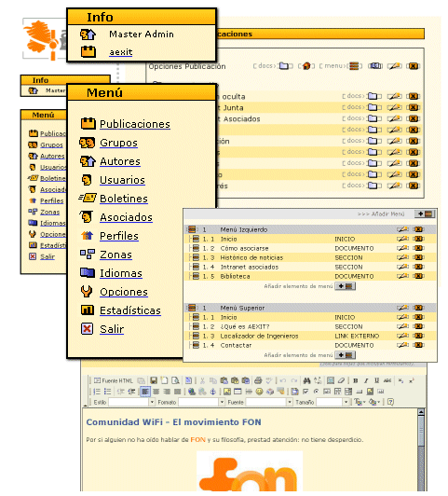
Task: Open Publicaciones in the large Menú
Action: pos(135,124)
